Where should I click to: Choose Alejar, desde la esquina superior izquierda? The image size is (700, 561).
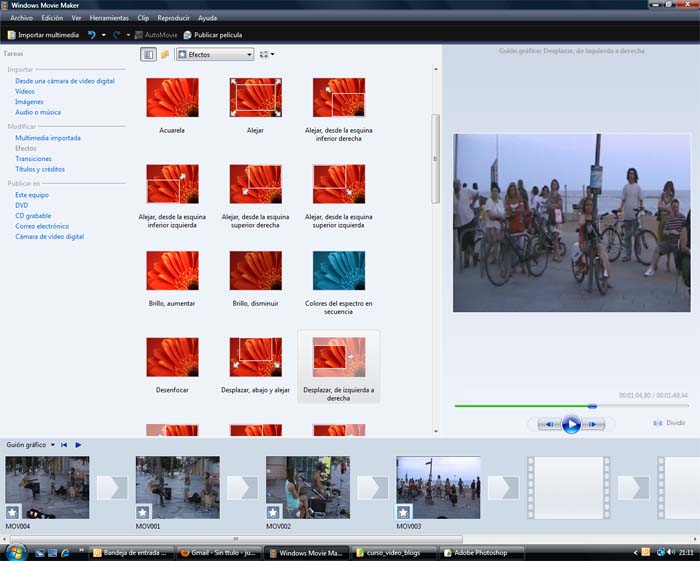click(338, 184)
